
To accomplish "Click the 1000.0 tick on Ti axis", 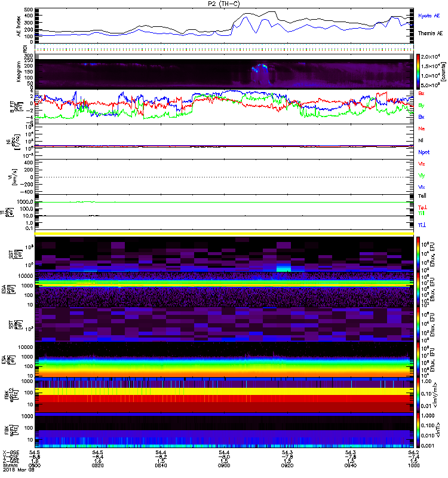I will point(25,202).
